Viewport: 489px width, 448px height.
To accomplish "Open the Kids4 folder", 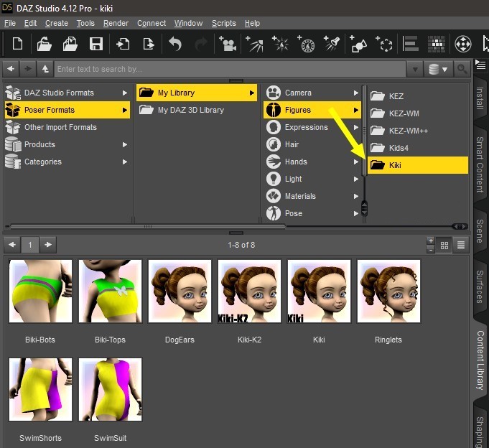I will click(x=418, y=148).
